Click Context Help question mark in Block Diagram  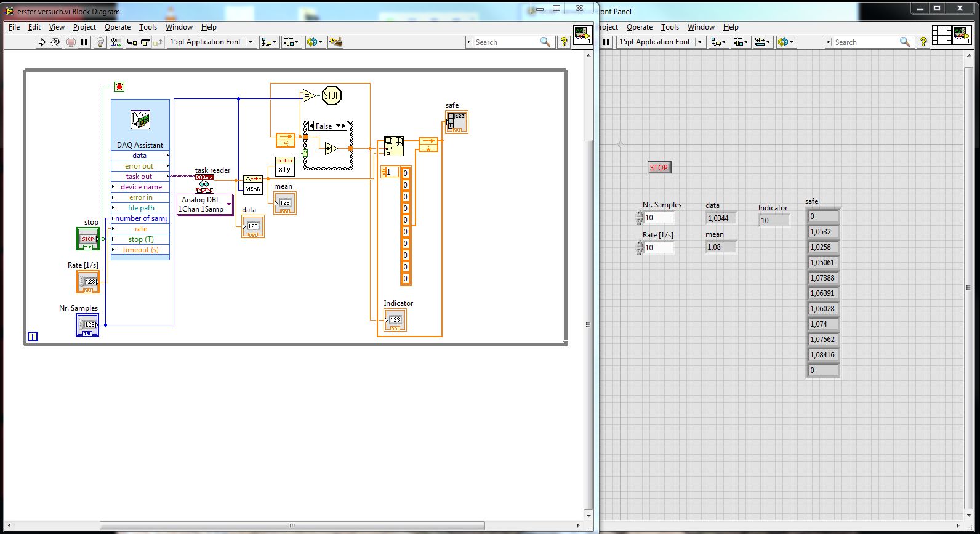pos(563,42)
